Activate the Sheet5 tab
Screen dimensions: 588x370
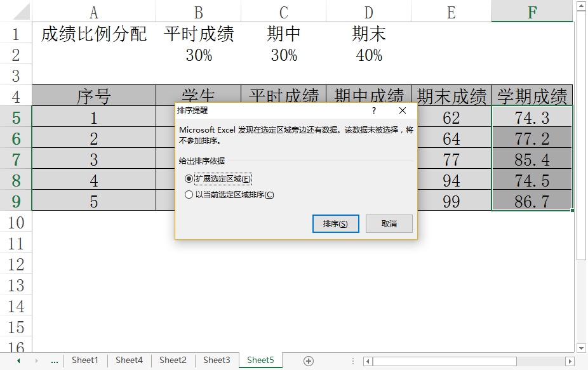coord(260,360)
